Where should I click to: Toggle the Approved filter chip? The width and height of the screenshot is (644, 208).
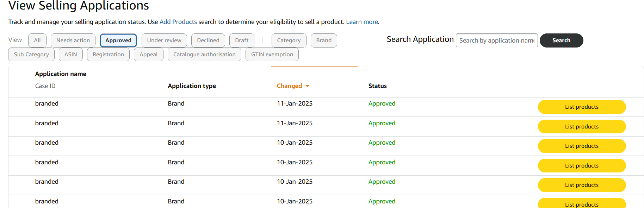point(118,40)
